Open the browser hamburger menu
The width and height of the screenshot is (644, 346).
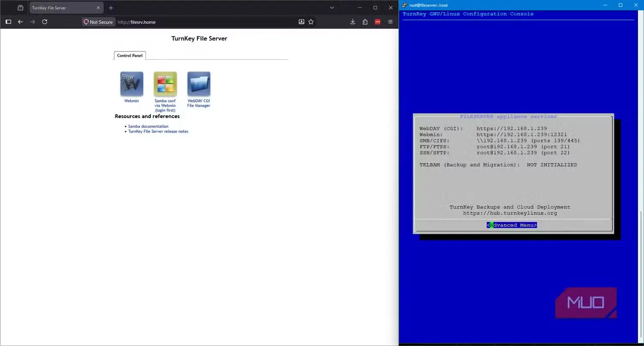pyautogui.click(x=390, y=22)
